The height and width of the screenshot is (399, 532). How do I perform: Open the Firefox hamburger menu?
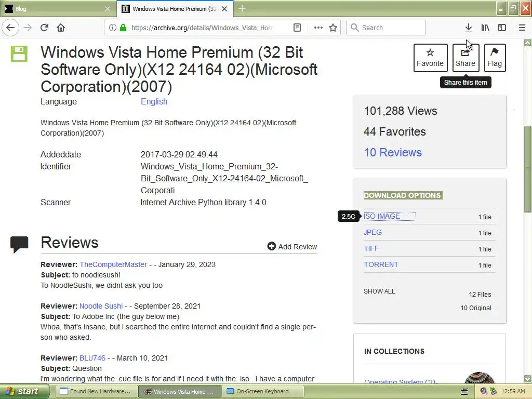click(x=522, y=28)
